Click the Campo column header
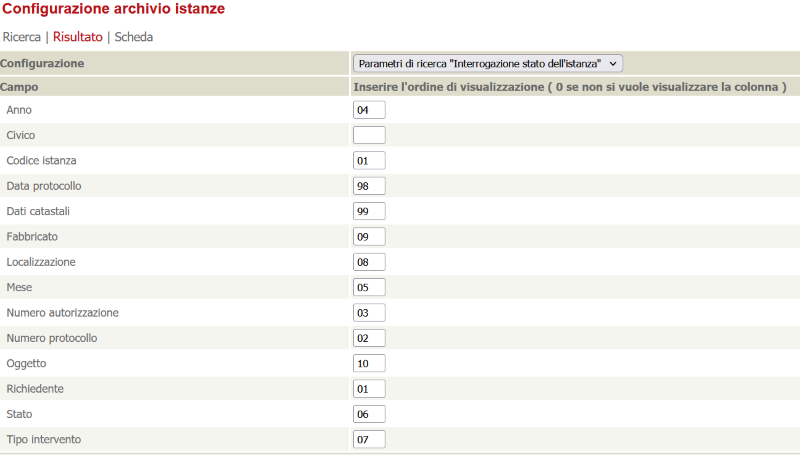 pyautogui.click(x=19, y=87)
